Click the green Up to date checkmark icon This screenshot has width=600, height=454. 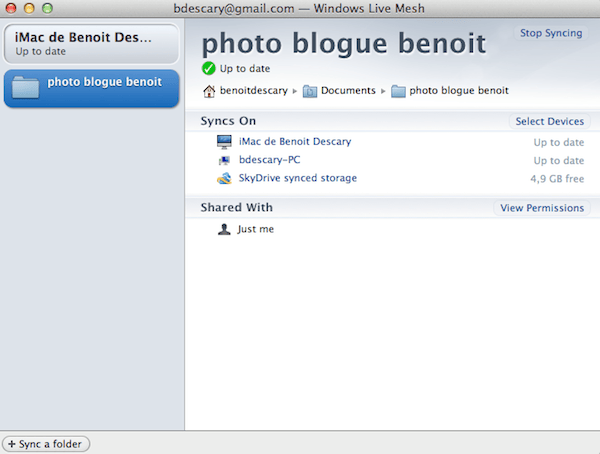tap(208, 69)
